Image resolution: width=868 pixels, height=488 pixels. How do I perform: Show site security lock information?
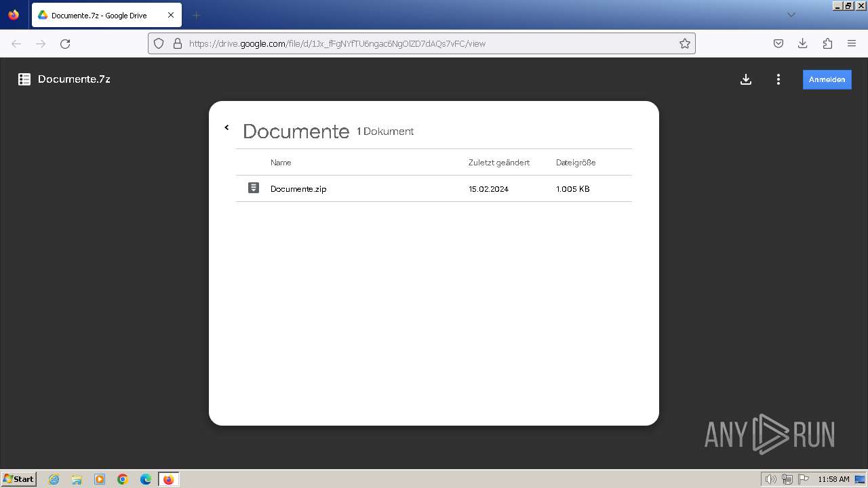coord(178,43)
